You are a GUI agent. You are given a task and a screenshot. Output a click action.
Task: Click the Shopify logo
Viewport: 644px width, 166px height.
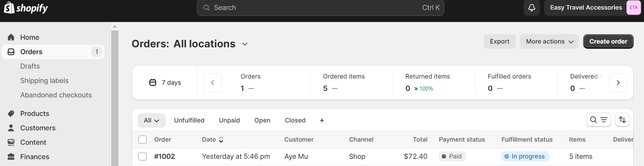point(26,8)
